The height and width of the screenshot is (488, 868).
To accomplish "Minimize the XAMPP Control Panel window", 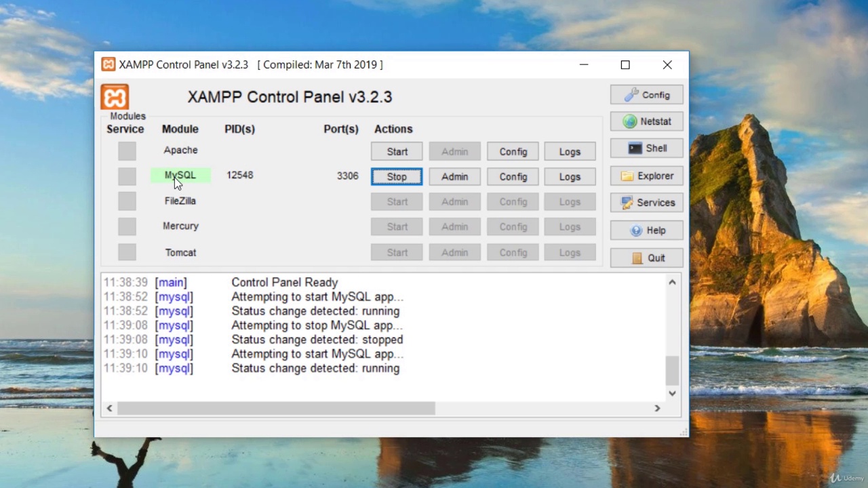I will click(x=584, y=65).
